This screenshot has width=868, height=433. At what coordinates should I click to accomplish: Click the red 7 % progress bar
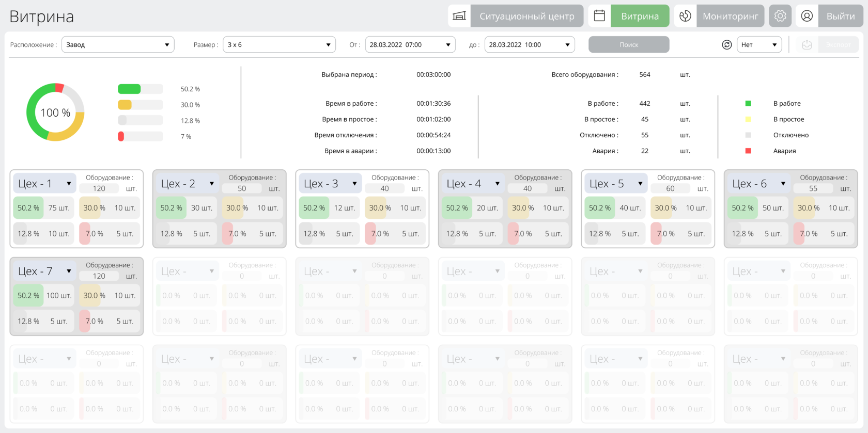point(141,137)
